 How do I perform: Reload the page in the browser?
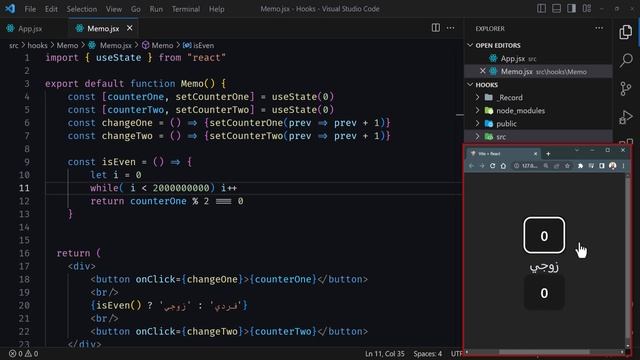point(493,166)
